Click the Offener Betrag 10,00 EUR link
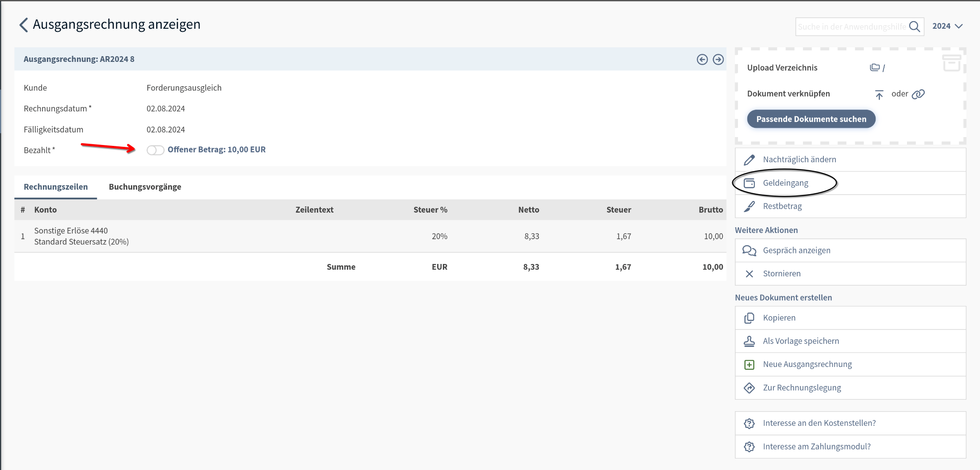 216,150
